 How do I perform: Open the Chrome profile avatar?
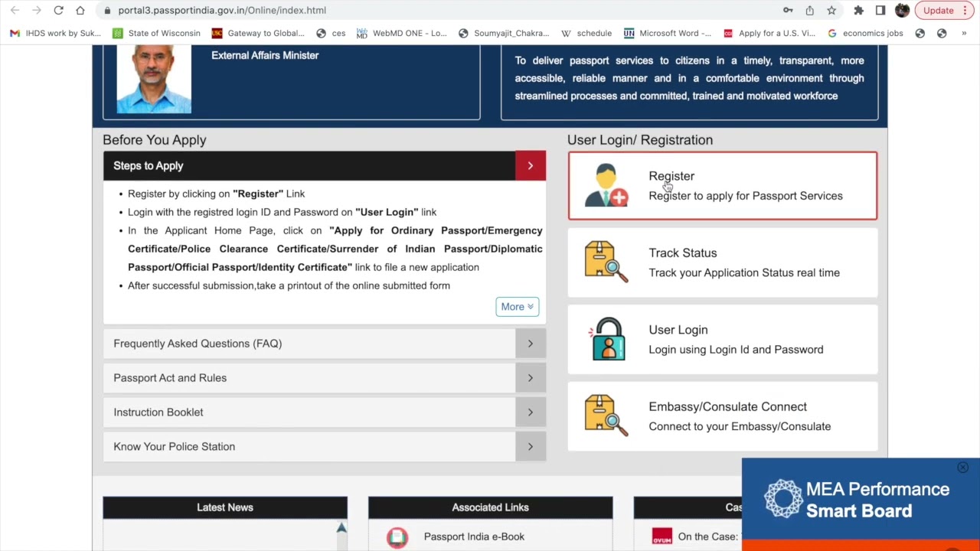pyautogui.click(x=902, y=10)
